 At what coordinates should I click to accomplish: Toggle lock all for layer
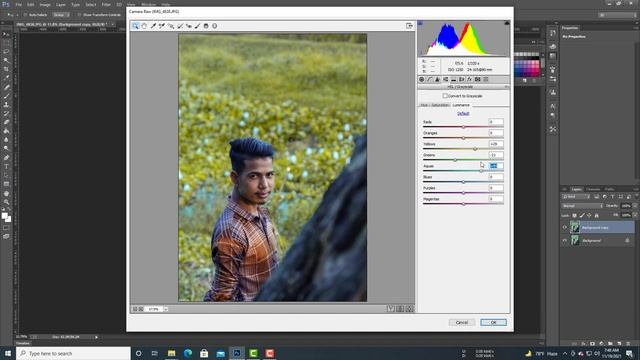click(x=597, y=215)
